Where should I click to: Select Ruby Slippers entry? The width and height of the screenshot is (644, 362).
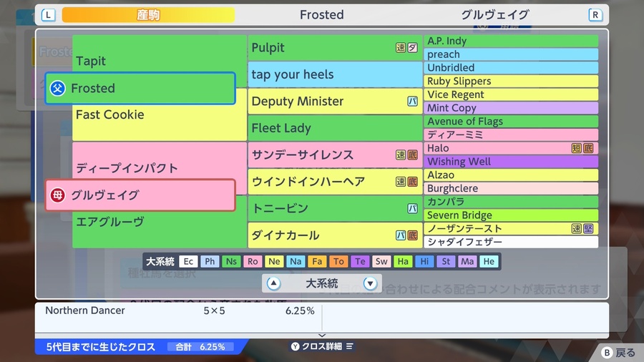click(x=511, y=82)
